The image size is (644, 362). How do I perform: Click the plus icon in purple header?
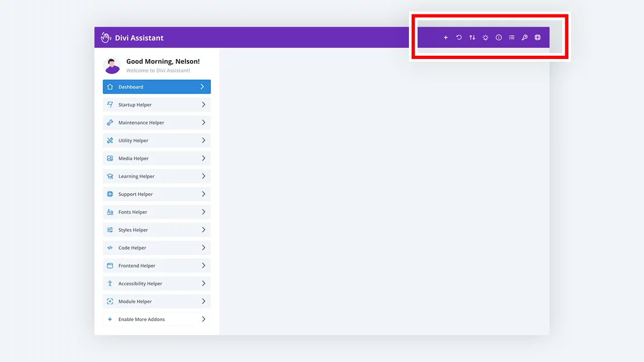[x=445, y=38]
